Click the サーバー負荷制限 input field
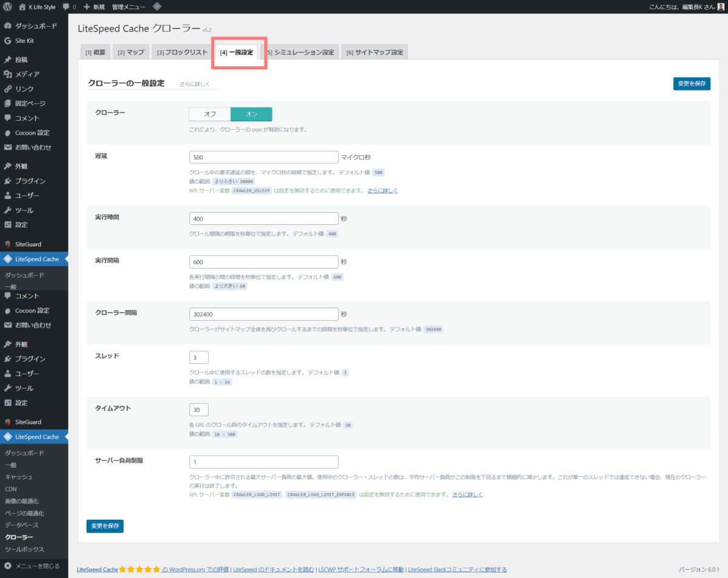Screen dimensions: 728x578 pyautogui.click(x=263, y=462)
